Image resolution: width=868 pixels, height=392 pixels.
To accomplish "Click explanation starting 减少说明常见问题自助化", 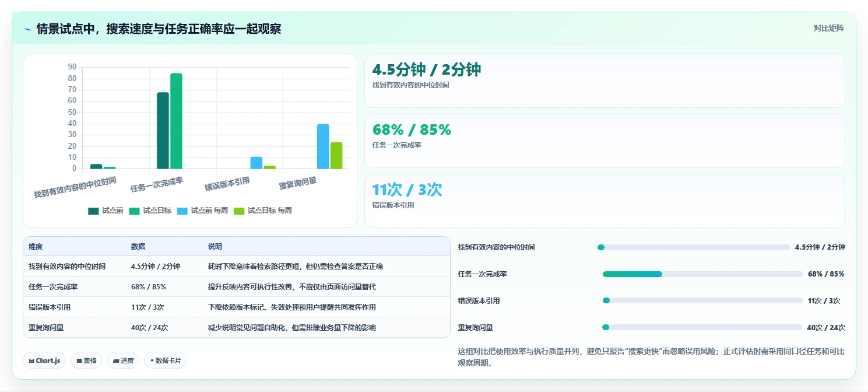I will point(292,328).
